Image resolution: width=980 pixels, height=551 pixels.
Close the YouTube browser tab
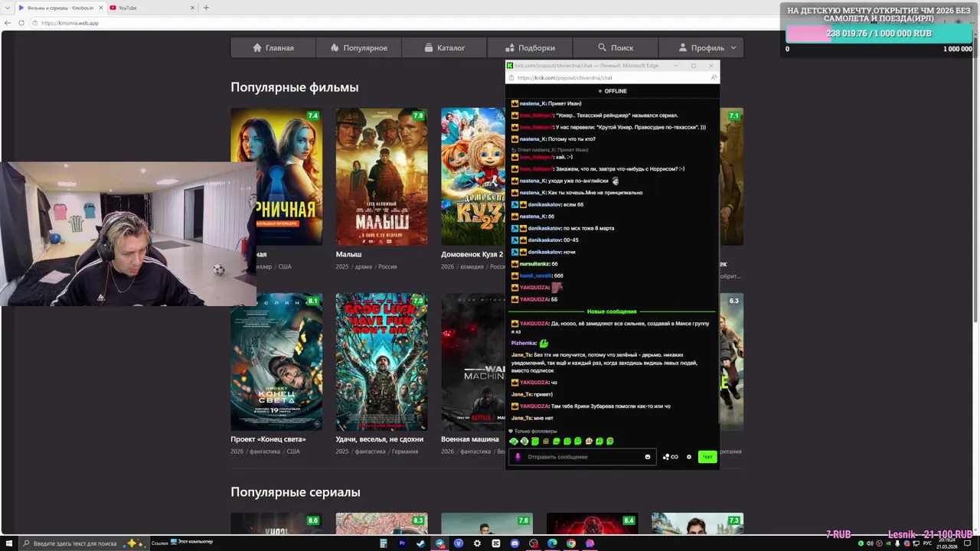coord(192,8)
